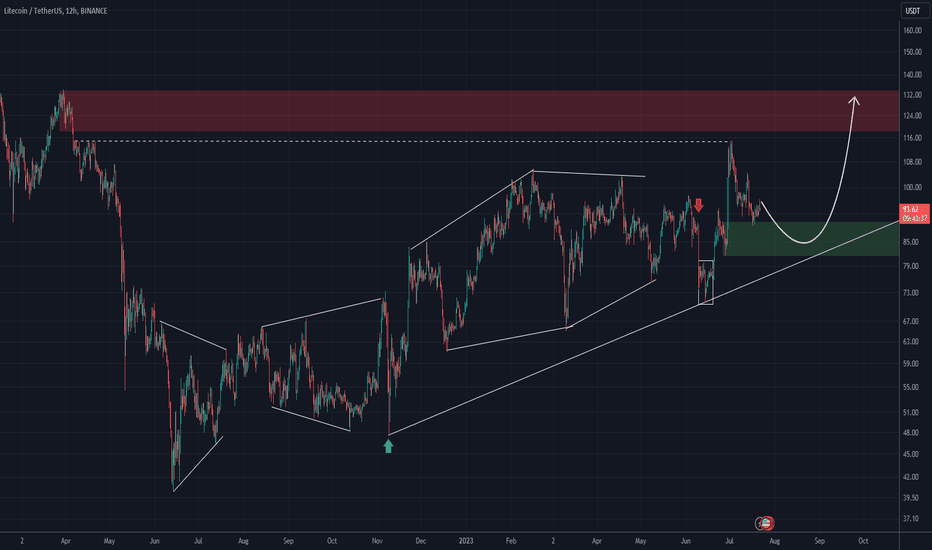This screenshot has width=932, height=550.
Task: Select the current price label 93.62
Action: 914,213
